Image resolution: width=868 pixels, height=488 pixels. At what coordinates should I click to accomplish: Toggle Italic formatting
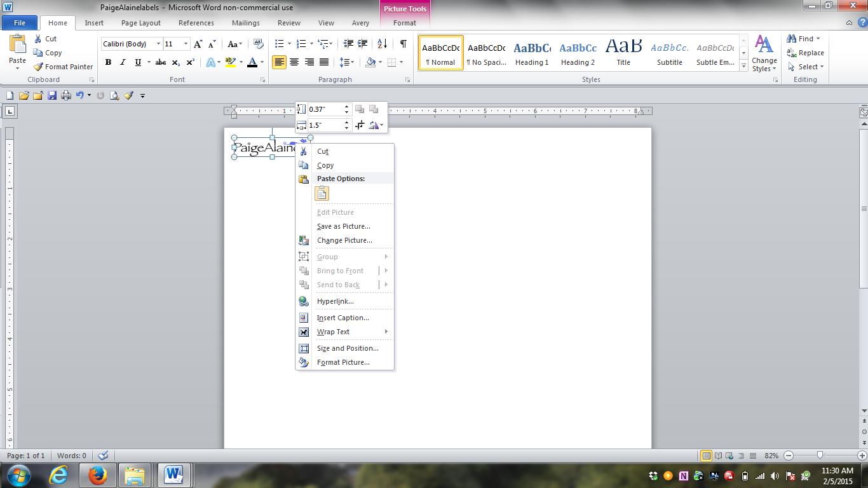pyautogui.click(x=123, y=62)
